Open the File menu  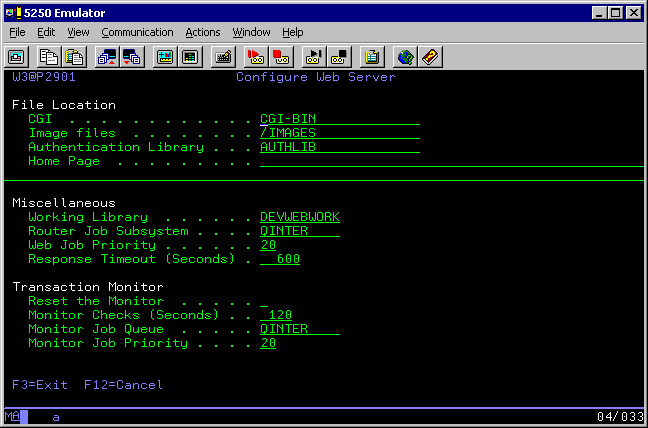click(17, 32)
